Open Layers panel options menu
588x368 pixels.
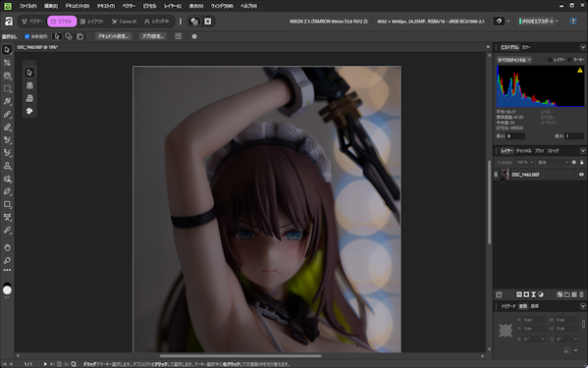(x=583, y=151)
